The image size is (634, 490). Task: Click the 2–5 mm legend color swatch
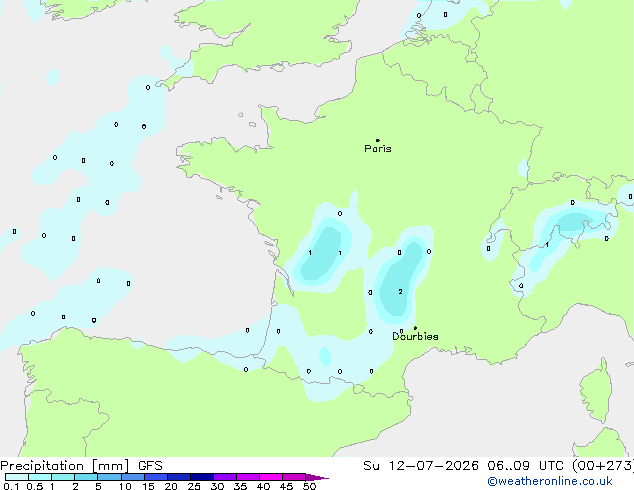(86, 477)
